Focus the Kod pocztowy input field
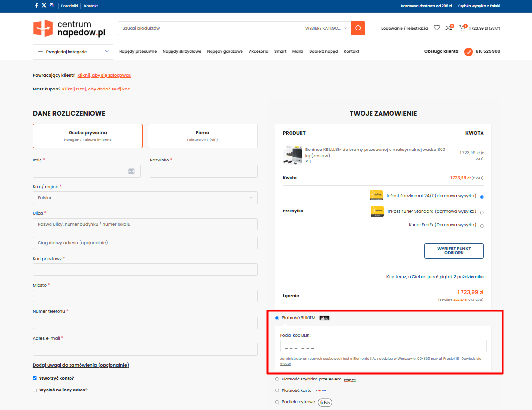The height and width of the screenshot is (410, 532). (x=145, y=270)
